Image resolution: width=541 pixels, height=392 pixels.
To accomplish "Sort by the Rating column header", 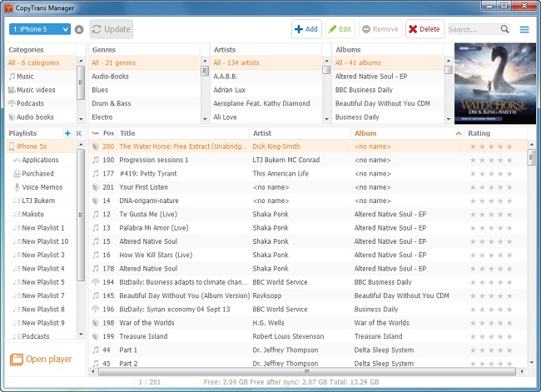I will pyautogui.click(x=496, y=133).
